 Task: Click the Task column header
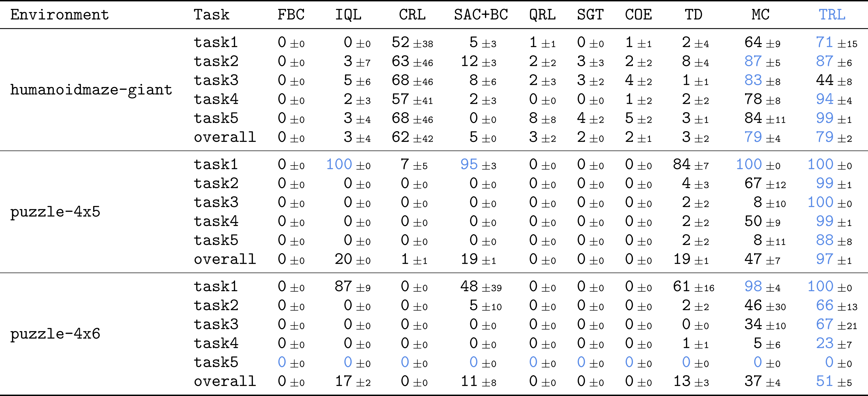point(211,15)
